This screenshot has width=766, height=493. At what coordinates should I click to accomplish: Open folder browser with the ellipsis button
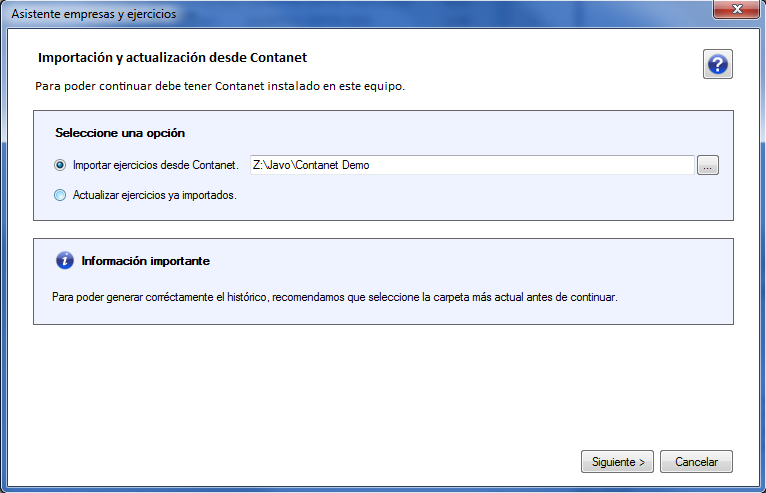coord(707,165)
